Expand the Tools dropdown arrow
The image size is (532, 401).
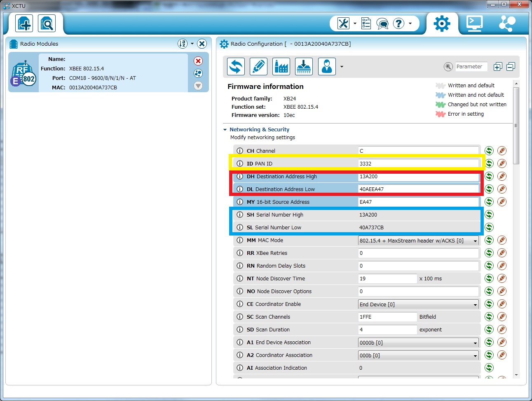point(355,23)
